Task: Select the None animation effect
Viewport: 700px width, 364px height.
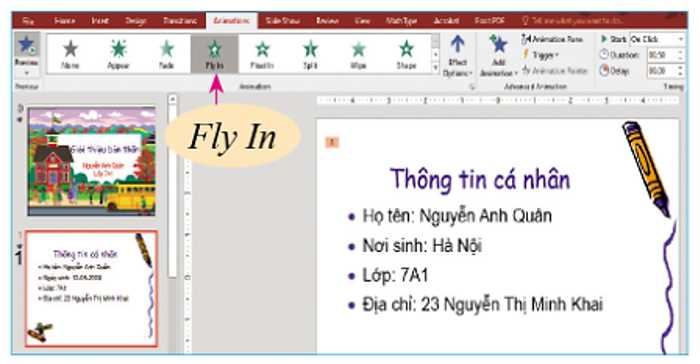Action: (x=70, y=54)
